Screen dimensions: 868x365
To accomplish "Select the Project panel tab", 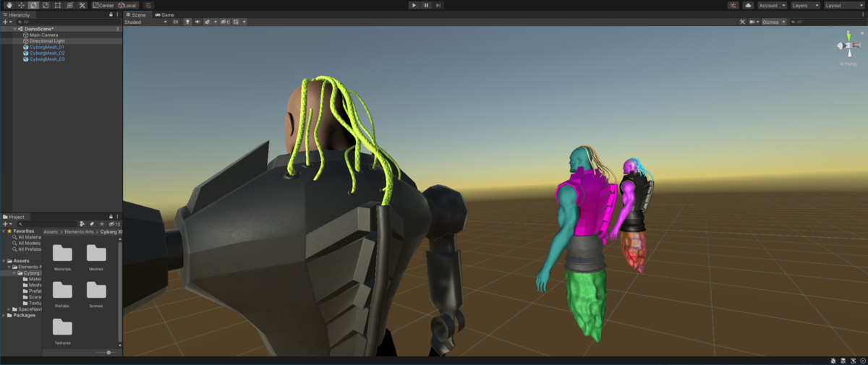I will pyautogui.click(x=14, y=217).
